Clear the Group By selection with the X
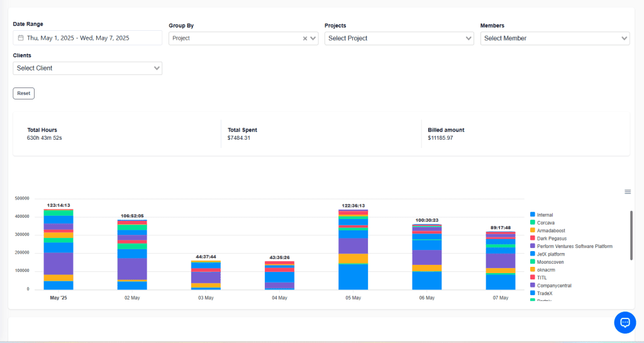The image size is (644, 343). click(x=305, y=38)
